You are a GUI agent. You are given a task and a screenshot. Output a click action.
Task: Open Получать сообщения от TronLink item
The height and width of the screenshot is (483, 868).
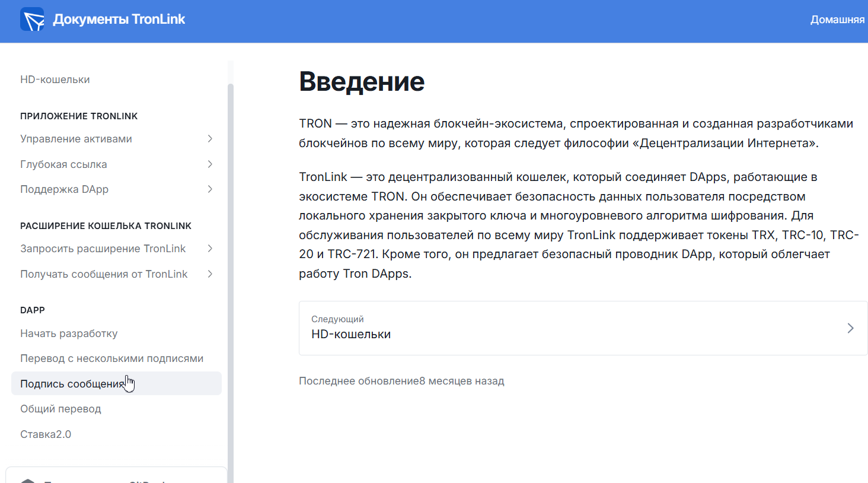click(x=104, y=274)
